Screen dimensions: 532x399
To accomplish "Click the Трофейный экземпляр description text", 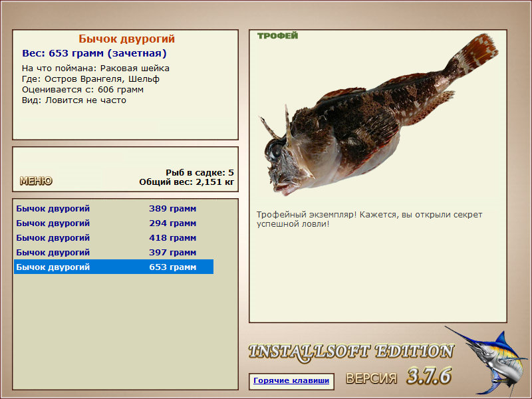I will click(370, 219).
